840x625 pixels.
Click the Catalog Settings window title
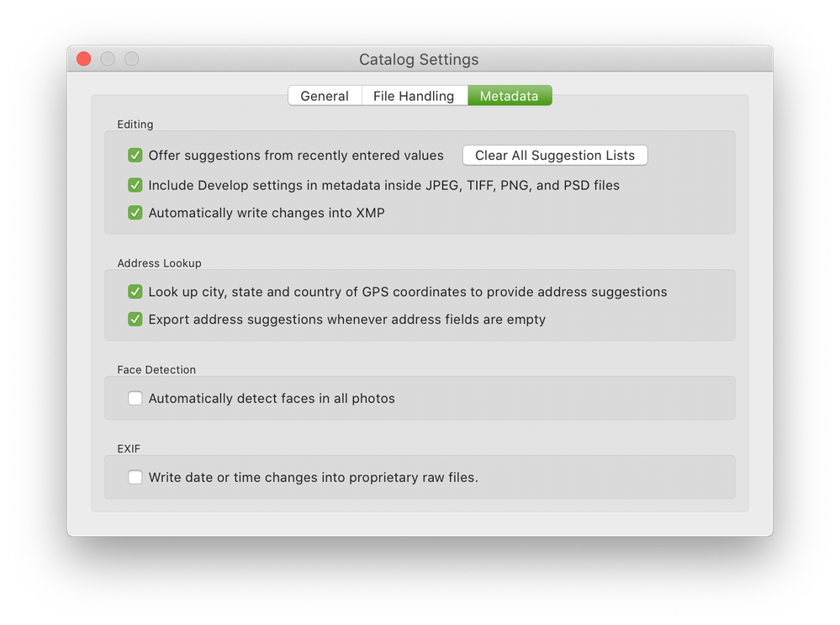click(419, 60)
